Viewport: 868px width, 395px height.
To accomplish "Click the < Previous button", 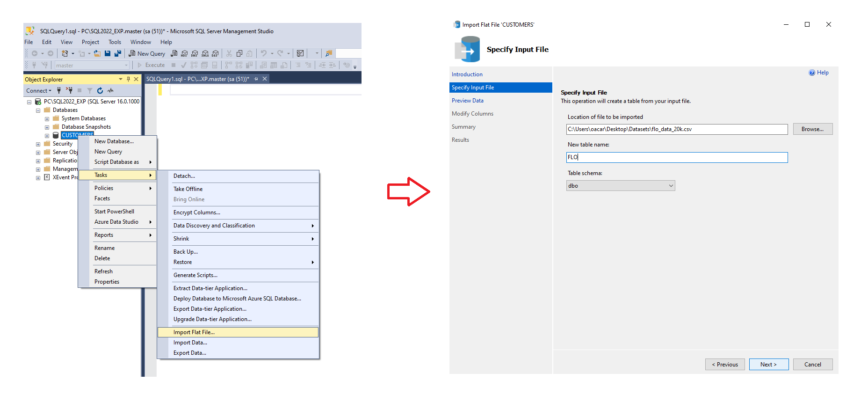I will tap(725, 365).
